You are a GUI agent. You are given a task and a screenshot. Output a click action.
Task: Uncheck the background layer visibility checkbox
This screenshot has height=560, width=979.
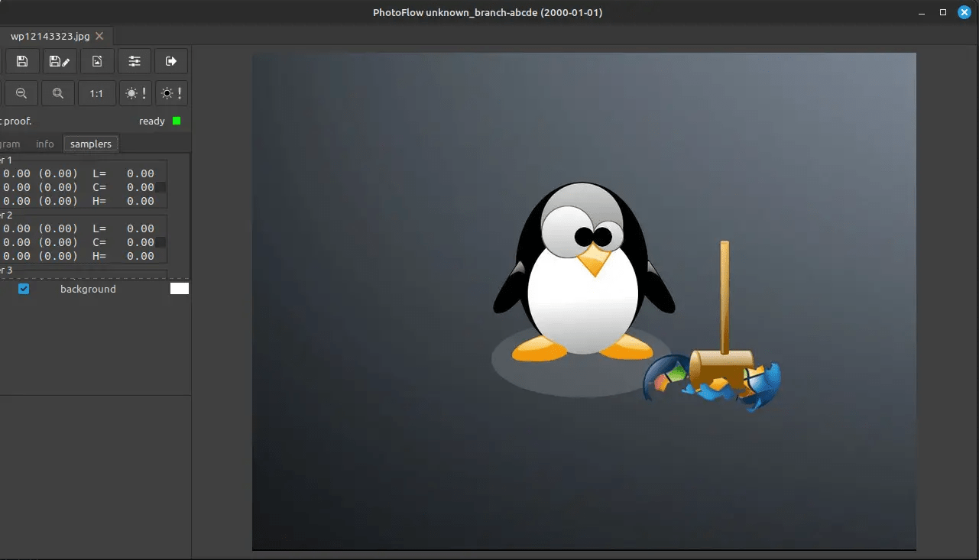pyautogui.click(x=24, y=289)
